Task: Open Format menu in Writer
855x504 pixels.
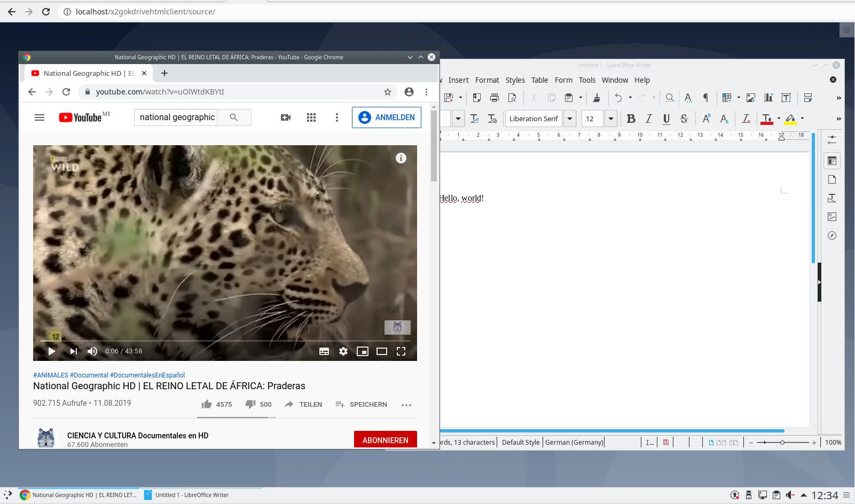Action: (487, 80)
